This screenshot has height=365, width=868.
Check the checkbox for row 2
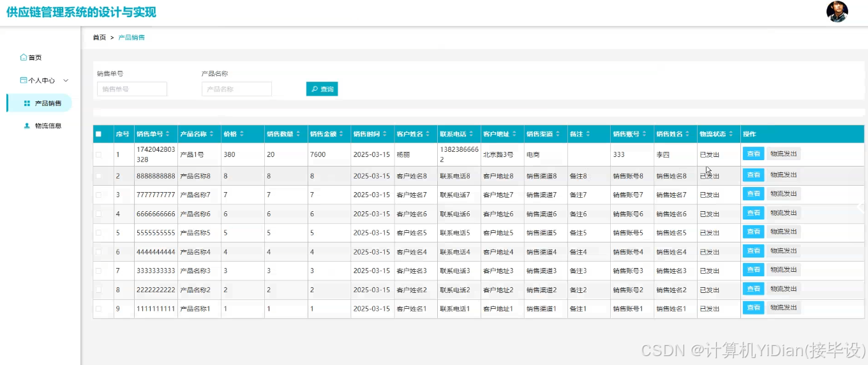(98, 175)
